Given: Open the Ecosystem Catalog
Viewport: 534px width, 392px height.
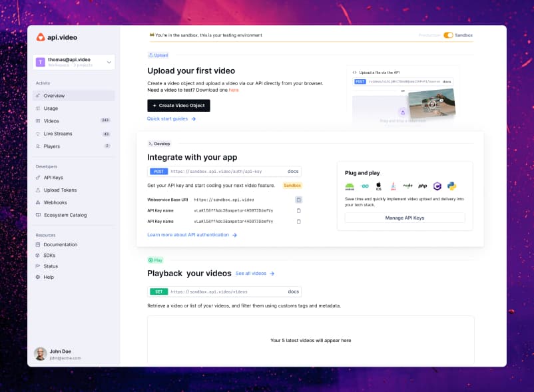Looking at the screenshot, I should [x=65, y=215].
